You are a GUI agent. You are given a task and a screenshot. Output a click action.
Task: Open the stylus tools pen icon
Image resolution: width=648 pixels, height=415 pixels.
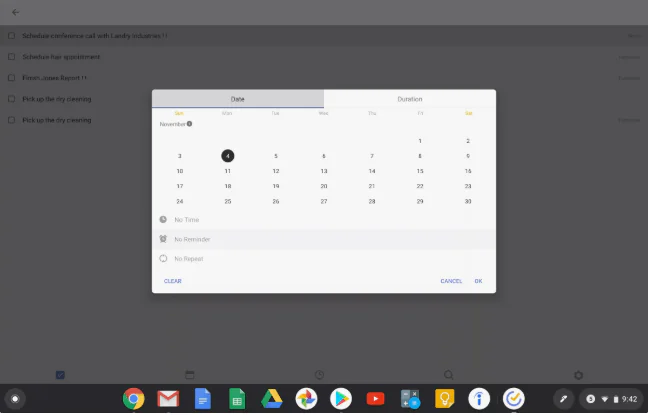pyautogui.click(x=563, y=399)
